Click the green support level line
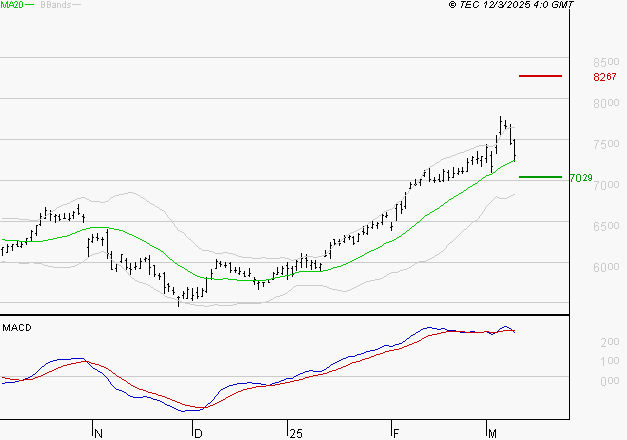The width and height of the screenshot is (627, 440). pos(540,177)
